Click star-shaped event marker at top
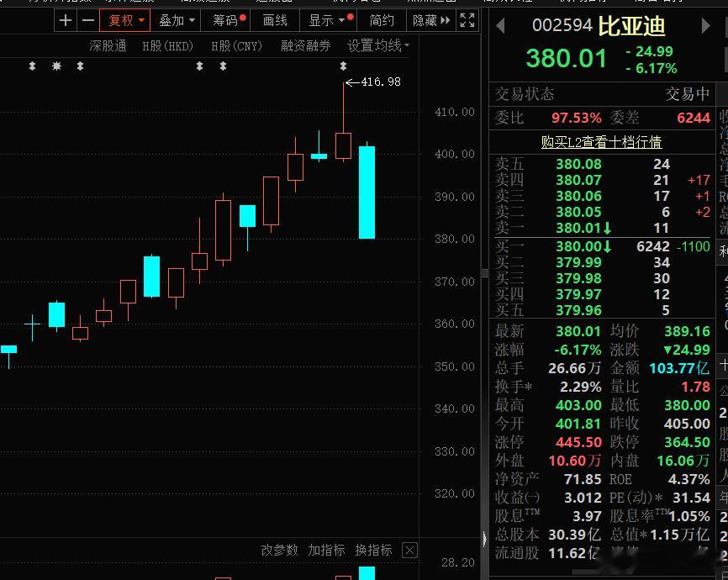The width and height of the screenshot is (728, 580). point(56,66)
